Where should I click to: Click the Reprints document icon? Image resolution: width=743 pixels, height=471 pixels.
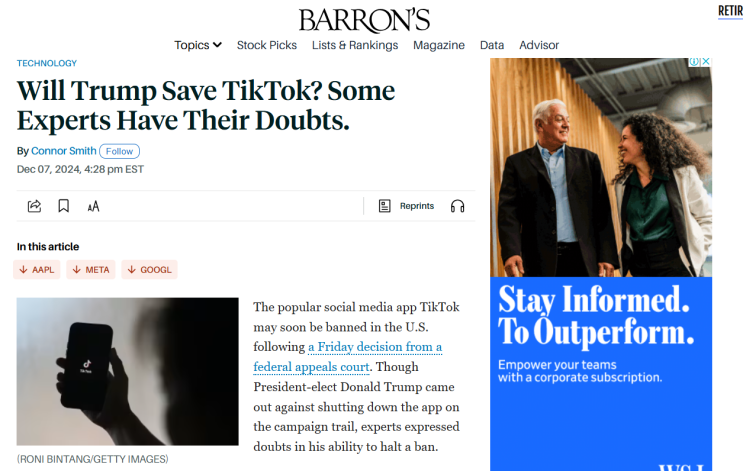pyautogui.click(x=384, y=206)
